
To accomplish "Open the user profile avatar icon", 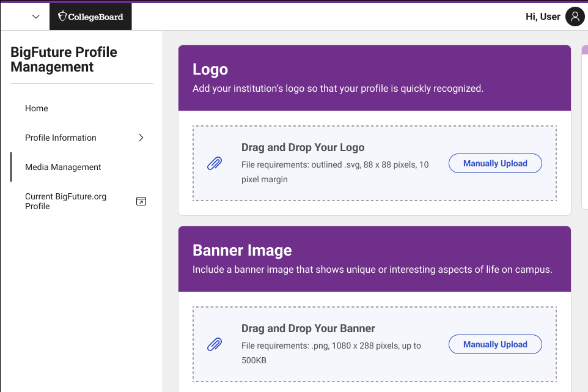I will click(x=575, y=17).
